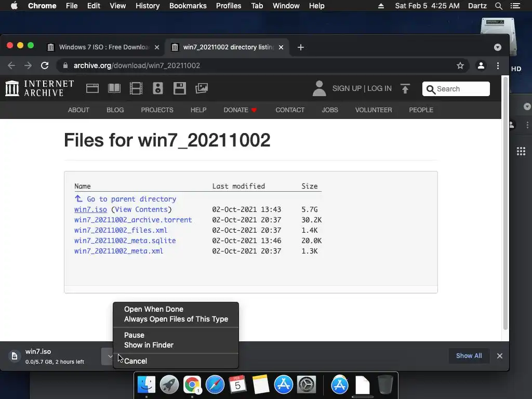Open a new tab with the plus button

[301, 47]
